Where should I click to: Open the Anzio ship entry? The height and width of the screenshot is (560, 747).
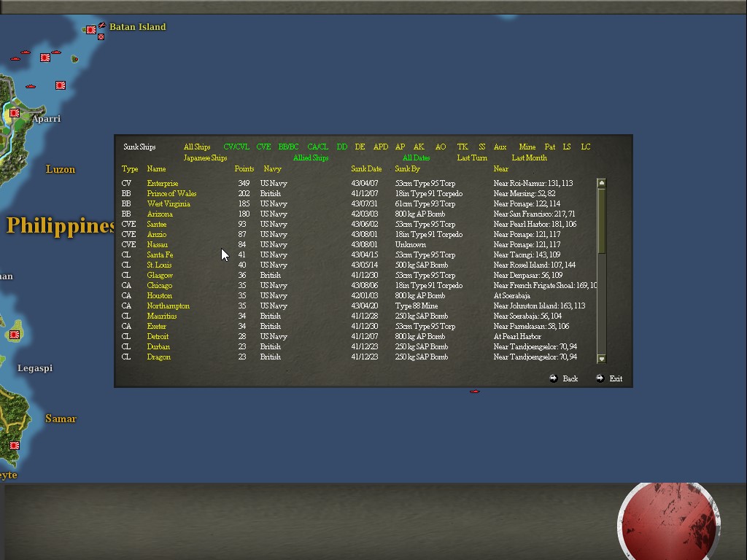tap(157, 235)
